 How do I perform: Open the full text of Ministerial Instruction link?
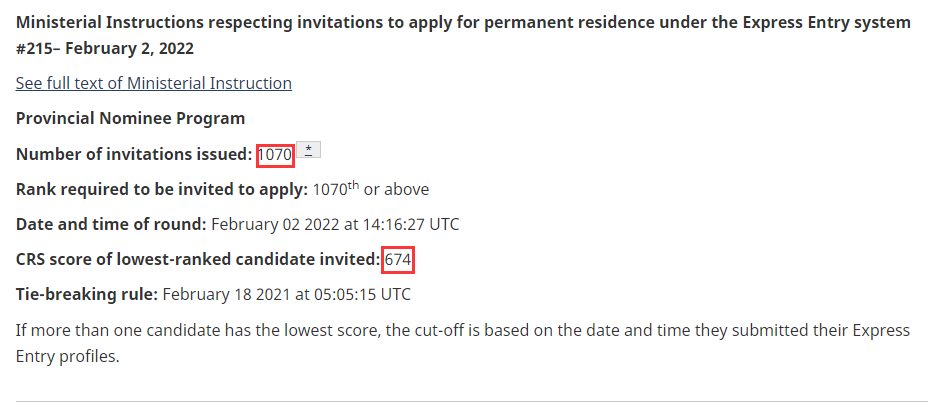154,83
